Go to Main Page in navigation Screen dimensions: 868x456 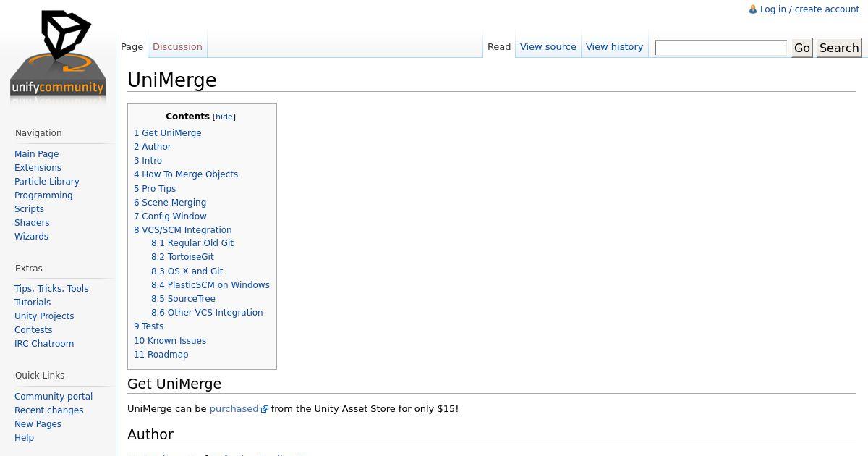point(36,154)
